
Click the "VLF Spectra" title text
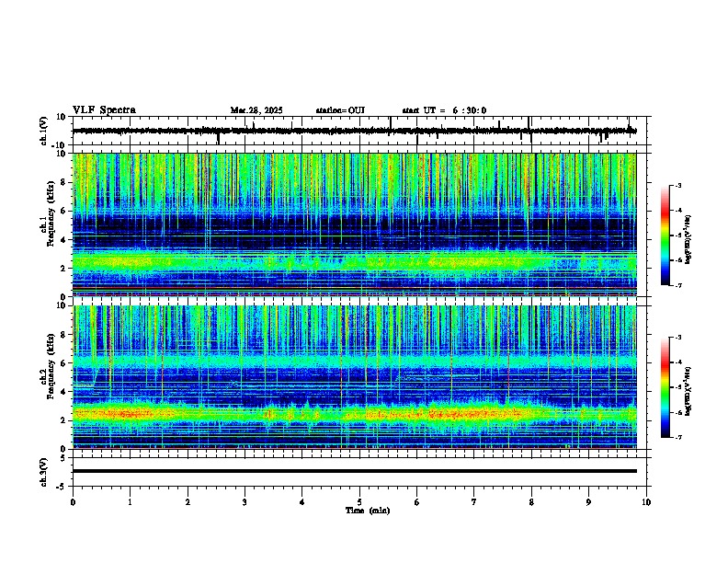104,109
